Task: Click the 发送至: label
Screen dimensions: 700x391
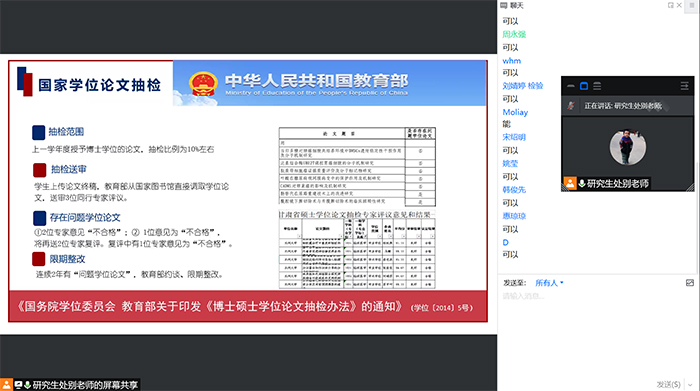Action: 515,283
